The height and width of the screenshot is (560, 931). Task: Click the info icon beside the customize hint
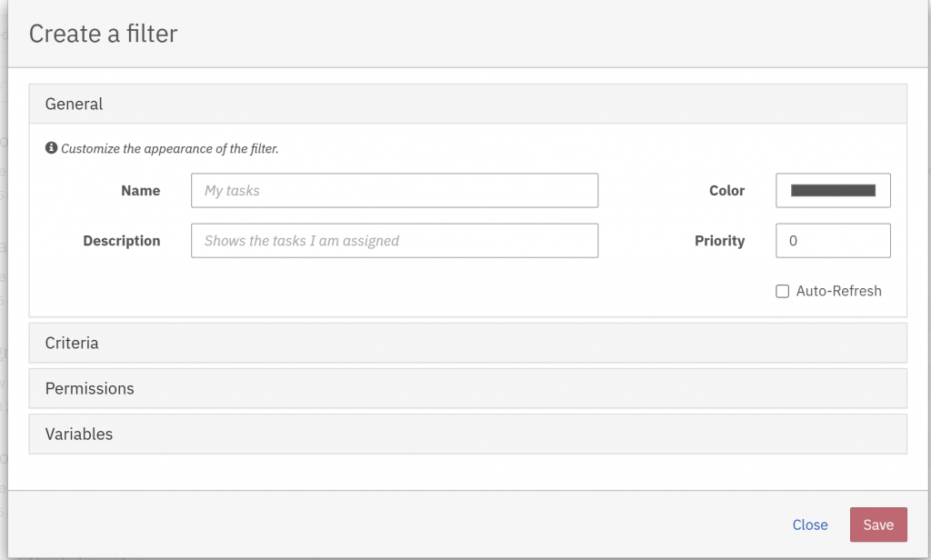click(x=52, y=148)
